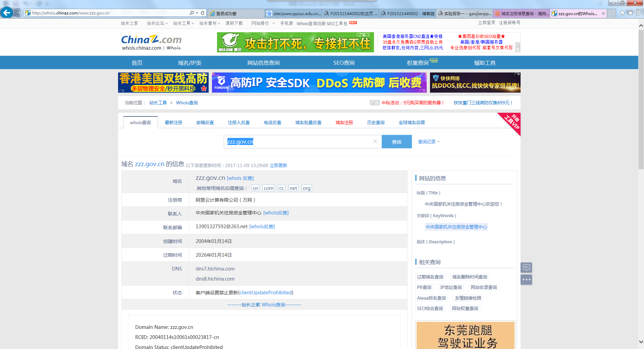This screenshot has height=349, width=644.
Task: Select the 邮箱反查 tab
Action: (205, 122)
